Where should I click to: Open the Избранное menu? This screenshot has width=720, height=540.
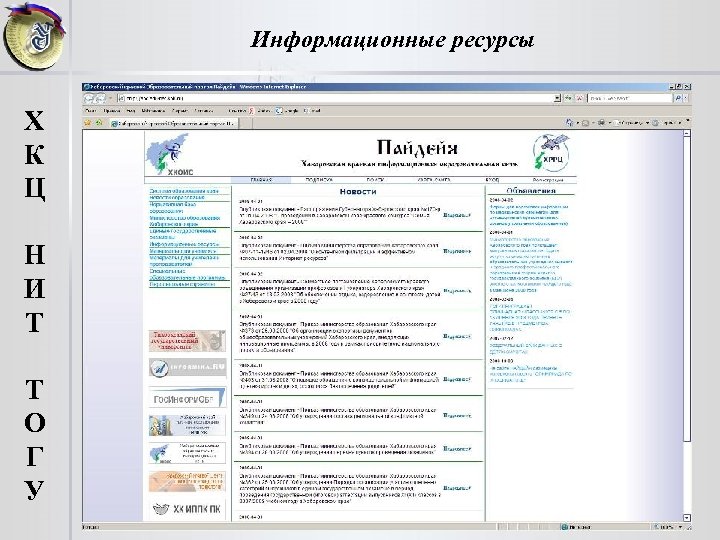153,111
